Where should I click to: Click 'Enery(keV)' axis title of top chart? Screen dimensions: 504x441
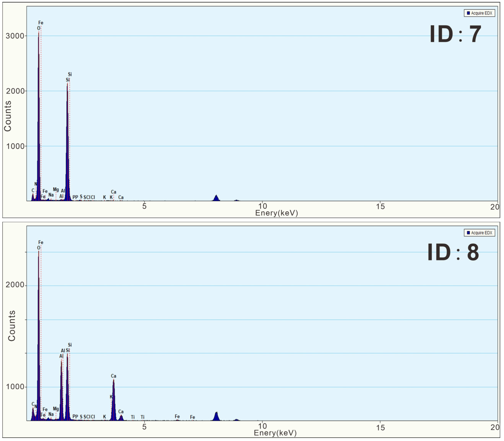point(276,213)
